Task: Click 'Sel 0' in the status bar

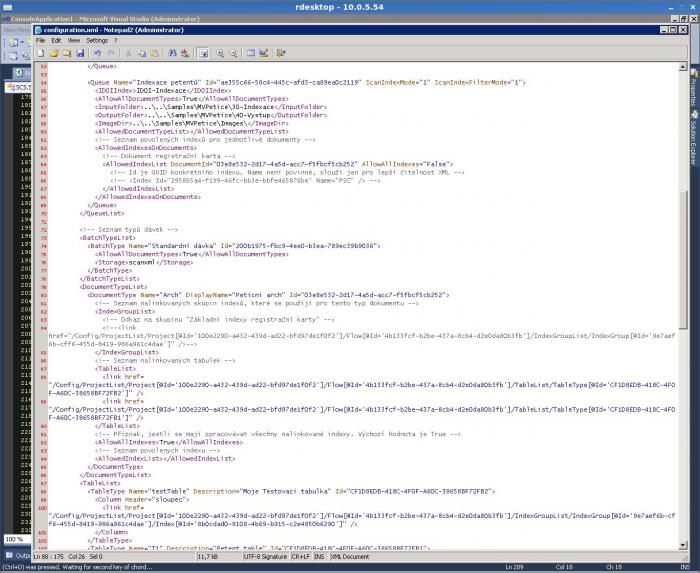Action: click(x=96, y=556)
